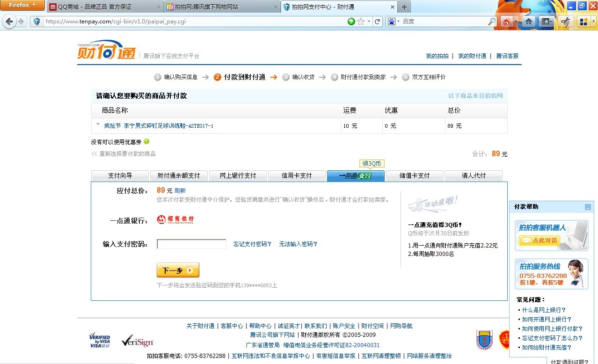Open 我的拍拍 link
The image size is (598, 364).
(x=437, y=56)
